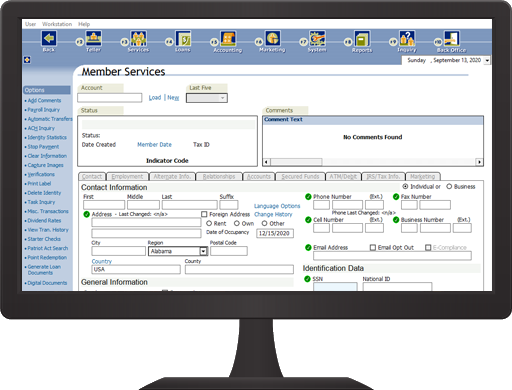
Task: Click the green check icon beside Business Number
Action: (396, 220)
